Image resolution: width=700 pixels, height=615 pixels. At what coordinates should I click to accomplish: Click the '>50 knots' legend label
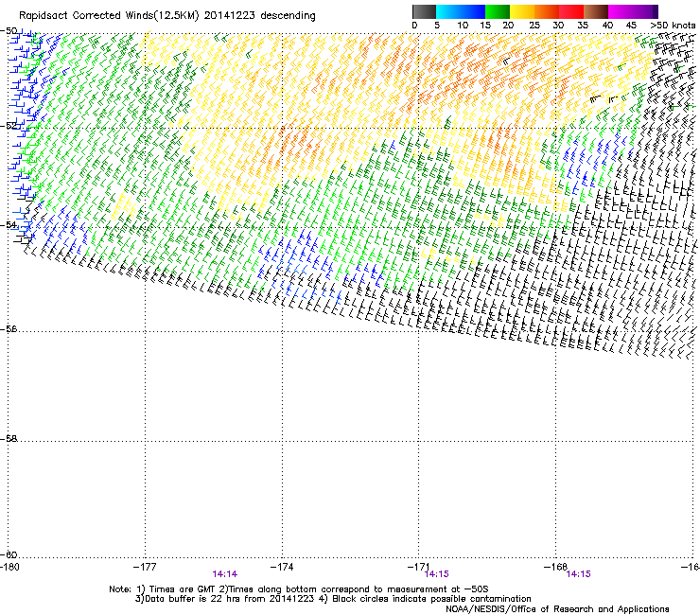tap(673, 26)
